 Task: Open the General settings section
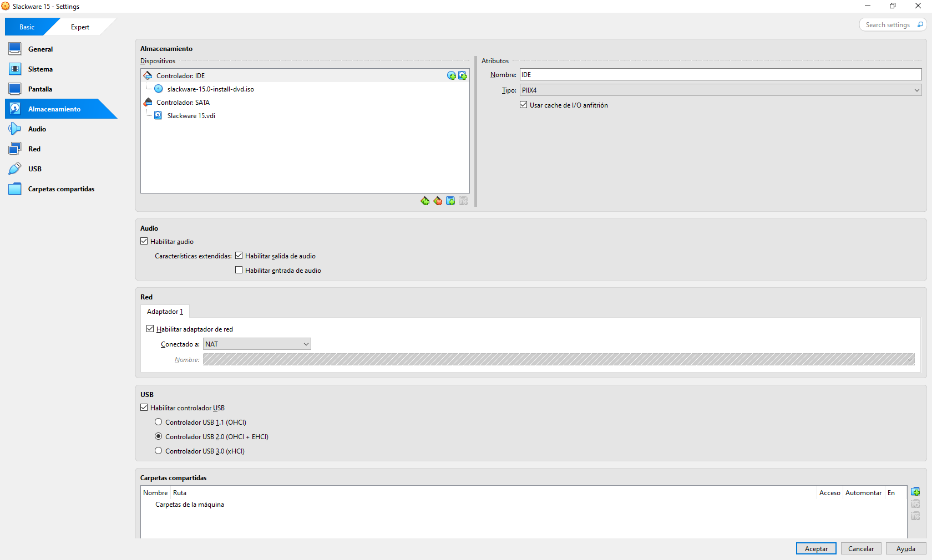(61, 49)
